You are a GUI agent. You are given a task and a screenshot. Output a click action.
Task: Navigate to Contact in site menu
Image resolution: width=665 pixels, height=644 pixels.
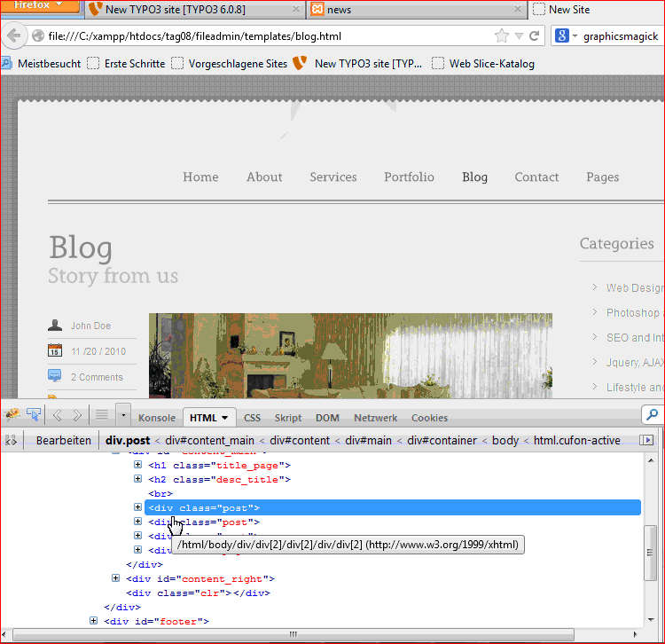tap(537, 177)
